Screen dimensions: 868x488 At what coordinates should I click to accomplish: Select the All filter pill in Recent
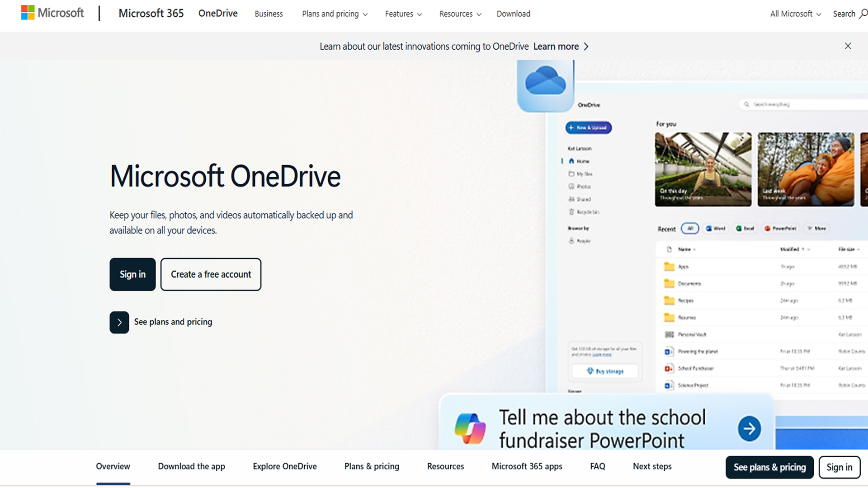pyautogui.click(x=690, y=229)
